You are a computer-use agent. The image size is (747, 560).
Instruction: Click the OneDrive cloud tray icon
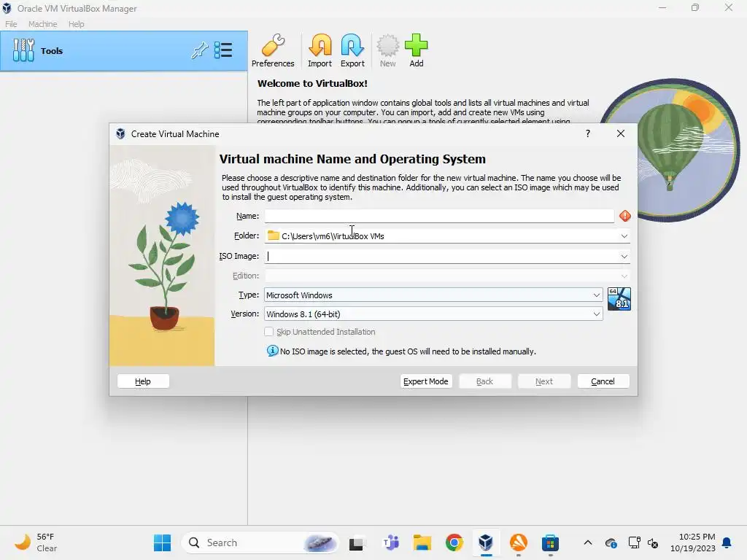pos(611,542)
